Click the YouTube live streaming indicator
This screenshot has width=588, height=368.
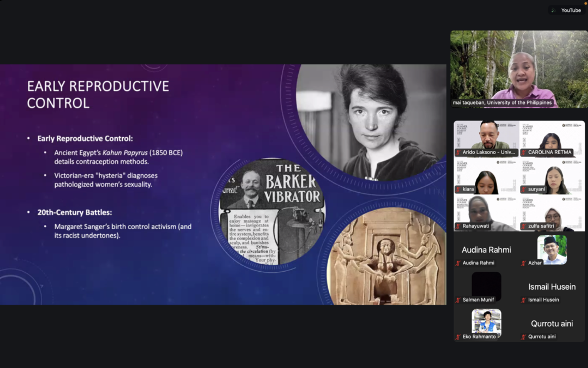(567, 10)
